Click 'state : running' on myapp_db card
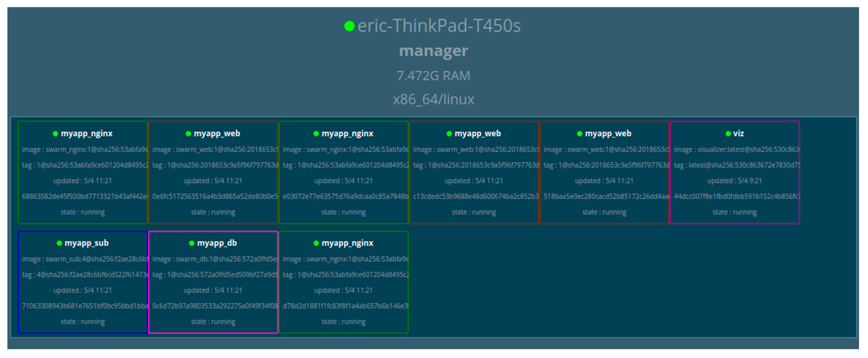This screenshot has height=358, width=868. pyautogui.click(x=213, y=322)
